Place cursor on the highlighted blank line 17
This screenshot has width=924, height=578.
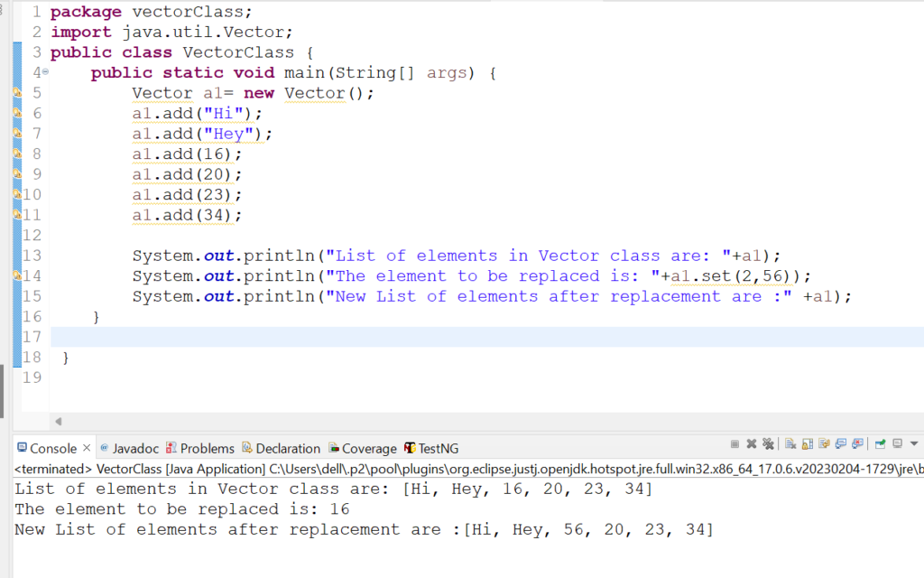coord(486,337)
